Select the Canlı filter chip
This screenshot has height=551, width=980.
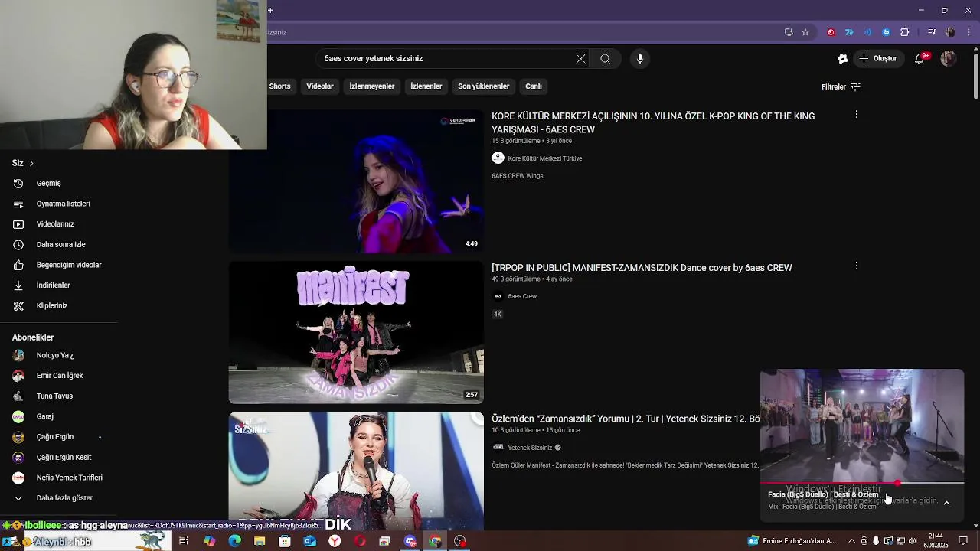tap(534, 86)
